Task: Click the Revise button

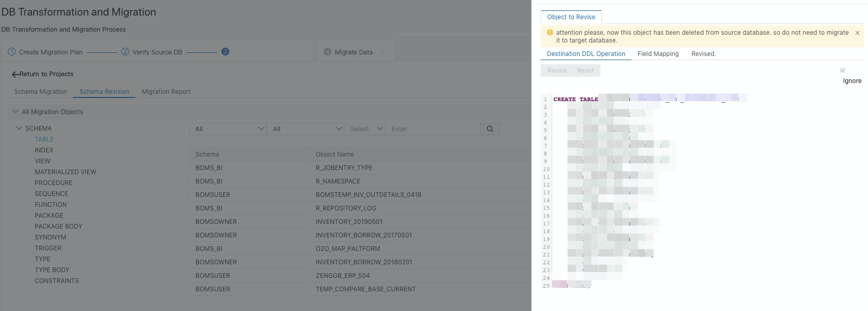Action: pos(556,70)
